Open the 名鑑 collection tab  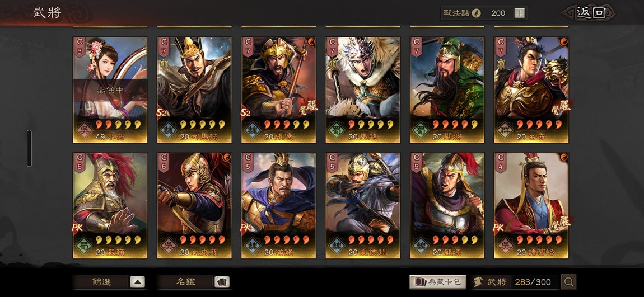click(186, 282)
